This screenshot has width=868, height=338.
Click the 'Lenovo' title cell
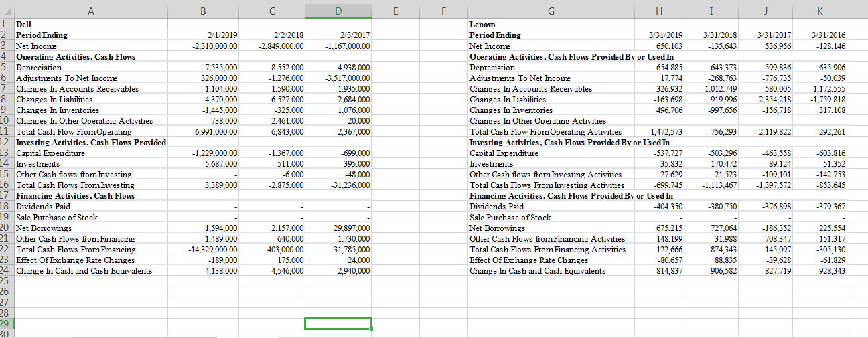coord(551,24)
